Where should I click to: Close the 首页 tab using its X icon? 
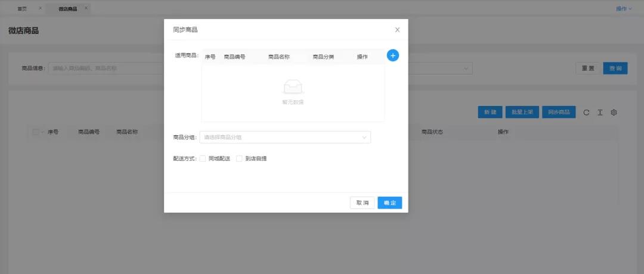click(40, 8)
